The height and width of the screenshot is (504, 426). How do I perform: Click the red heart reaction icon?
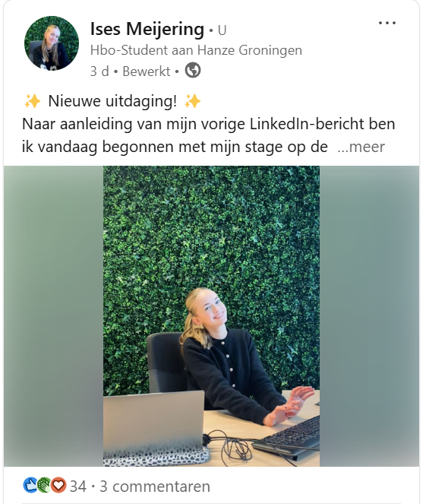coord(58,485)
